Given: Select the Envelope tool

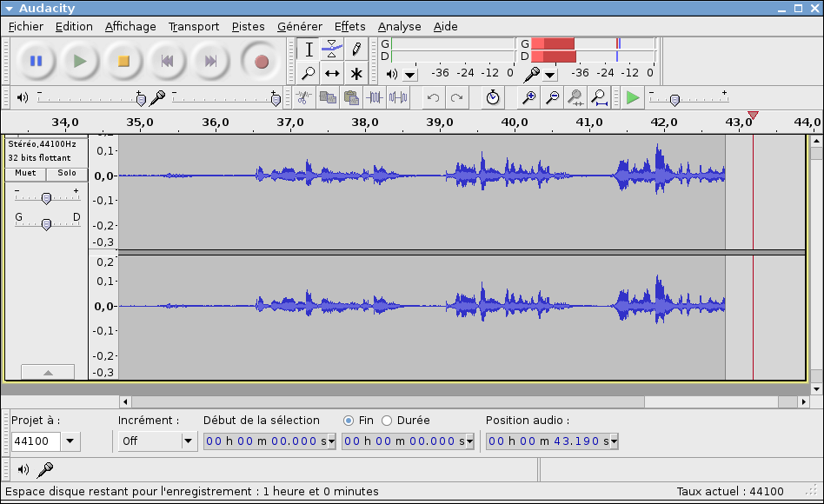Looking at the screenshot, I should pos(332,50).
